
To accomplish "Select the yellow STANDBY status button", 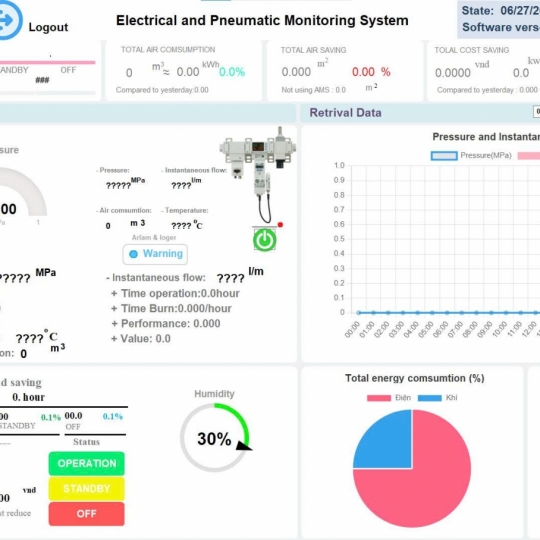I will click(86, 488).
